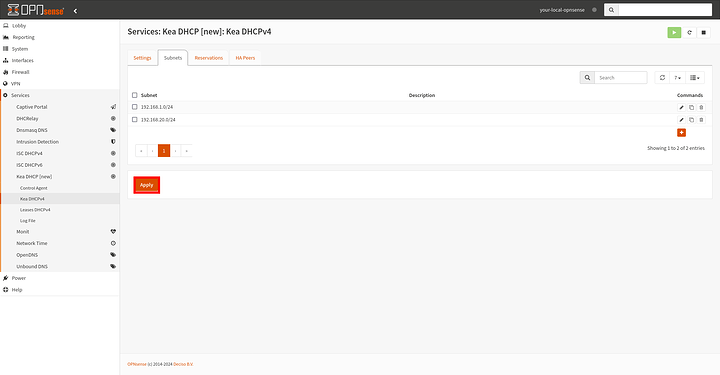Edit subnet 192.168.1.0/24

tap(681, 107)
